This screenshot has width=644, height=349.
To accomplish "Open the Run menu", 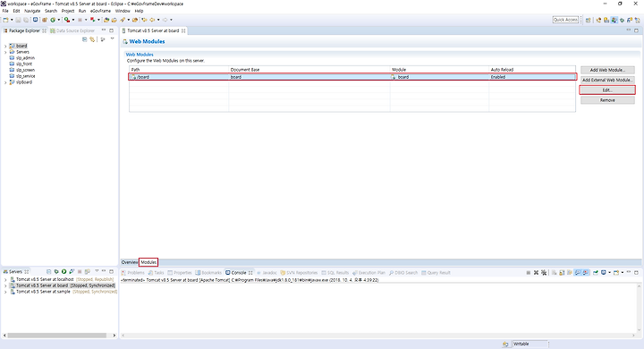I will click(x=82, y=11).
